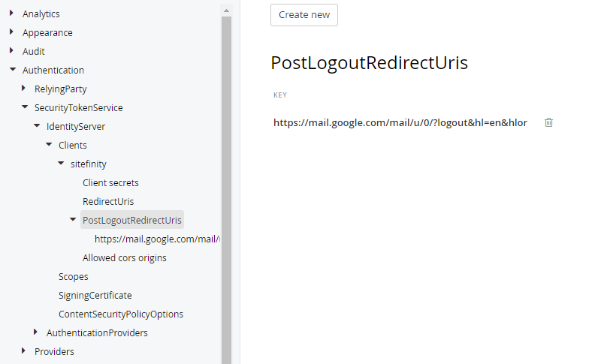Viewport: 607px width, 364px height.
Task: Collapse the SecurityTokenService node
Action: 24,107
